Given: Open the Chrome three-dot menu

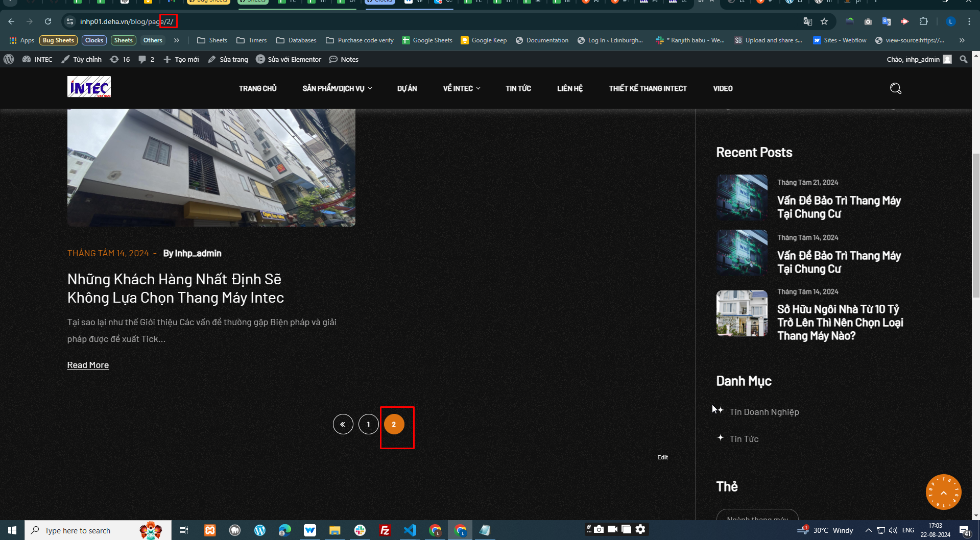Looking at the screenshot, I should 969,21.
